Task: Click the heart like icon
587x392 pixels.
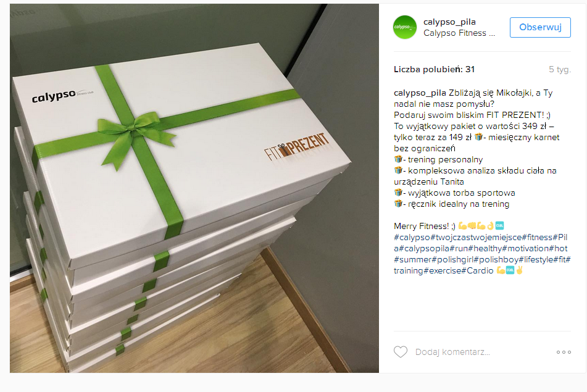Action: (400, 352)
